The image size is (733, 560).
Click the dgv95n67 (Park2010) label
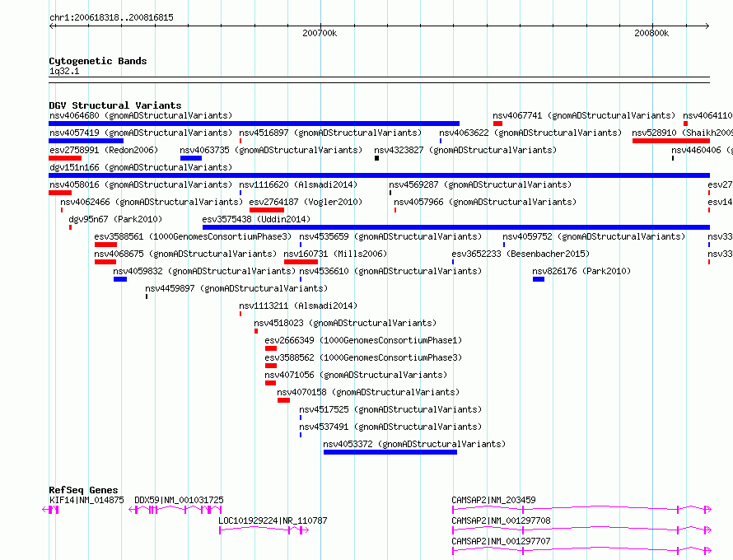coord(115,219)
